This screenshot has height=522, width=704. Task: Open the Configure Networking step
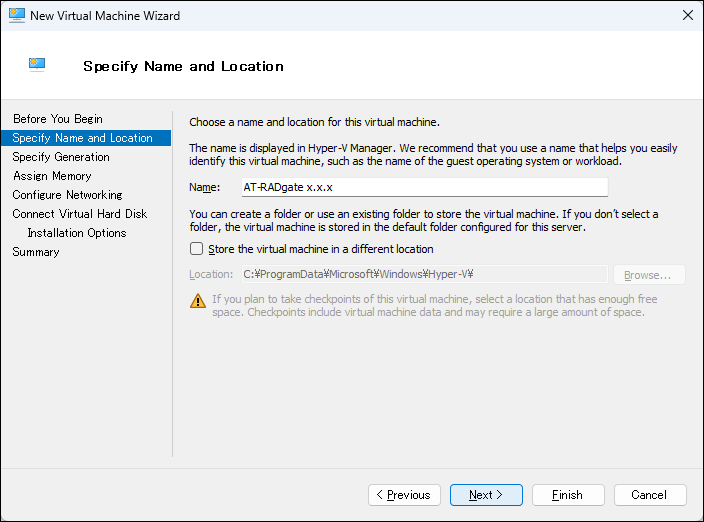(67, 195)
